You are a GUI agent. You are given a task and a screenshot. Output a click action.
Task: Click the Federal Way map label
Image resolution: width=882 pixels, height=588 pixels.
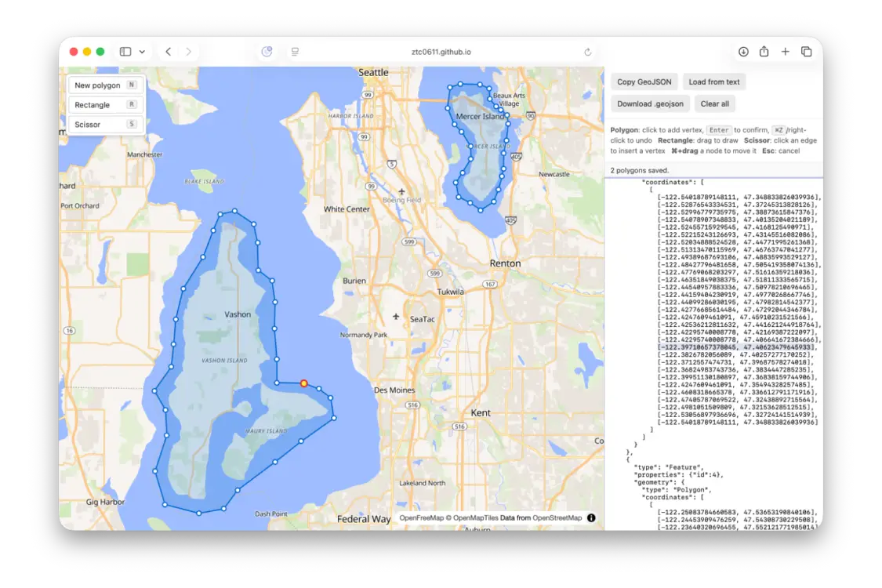[363, 519]
